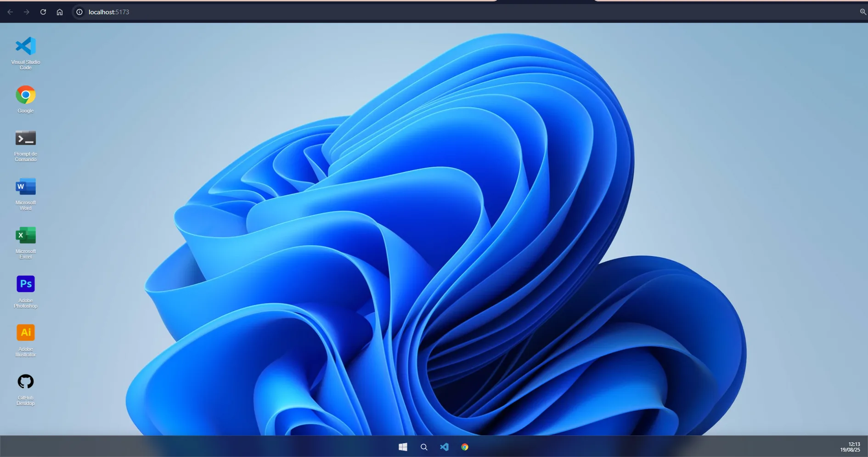The image size is (868, 457).
Task: Open Microsoft Word from the desktop
Action: point(25,192)
